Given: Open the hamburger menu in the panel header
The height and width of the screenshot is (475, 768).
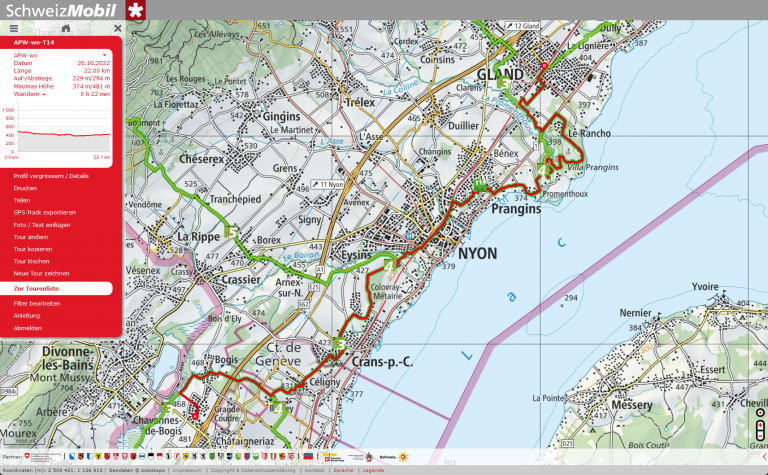Looking at the screenshot, I should (14, 29).
